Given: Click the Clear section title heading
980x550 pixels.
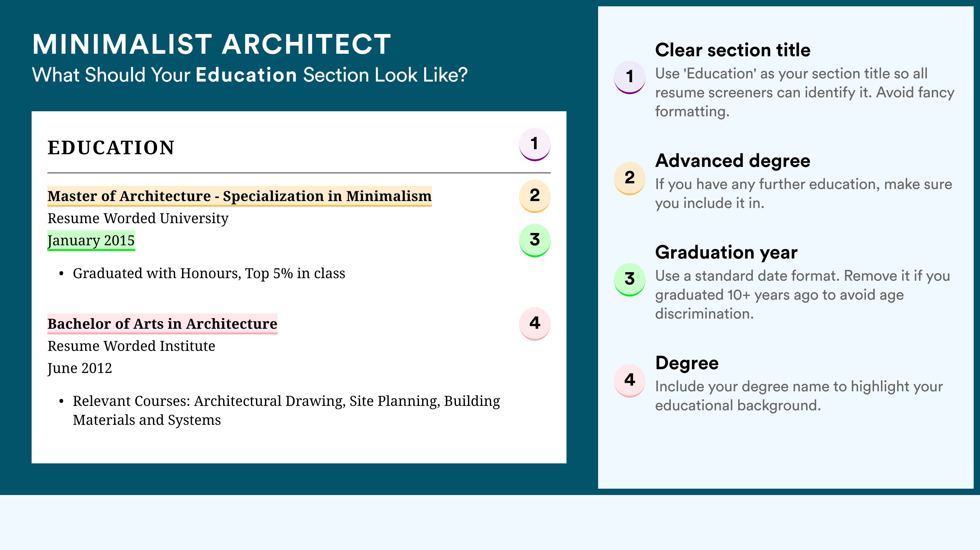Looking at the screenshot, I should [x=733, y=50].
